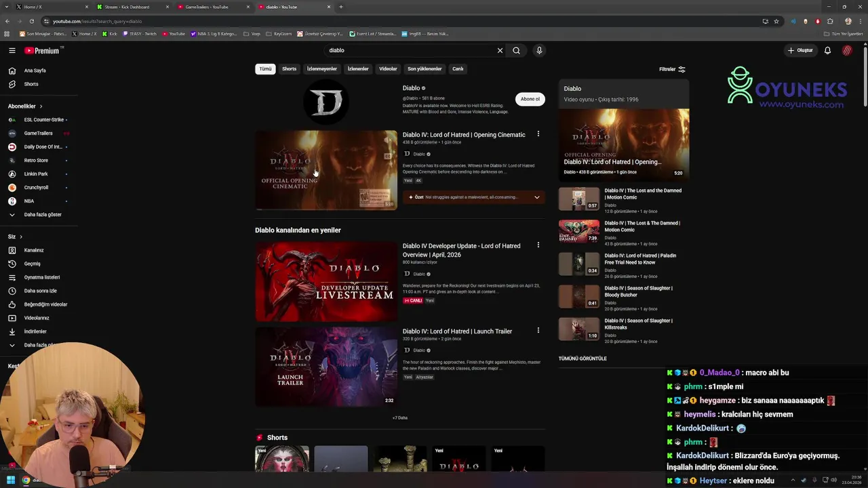This screenshot has width=868, height=488.
Task: Open a new browser tab
Action: 341,7
